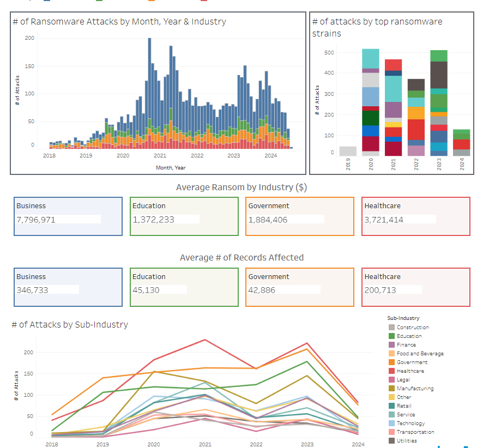Click the 2019 bar in ransomware strains chart
Image resolution: width=477 pixels, height=448 pixels.
(x=348, y=151)
